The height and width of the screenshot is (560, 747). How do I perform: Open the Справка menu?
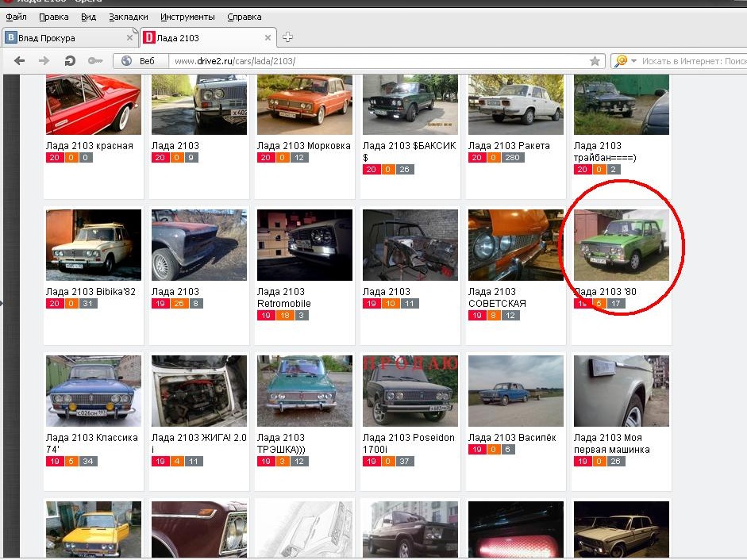(245, 17)
